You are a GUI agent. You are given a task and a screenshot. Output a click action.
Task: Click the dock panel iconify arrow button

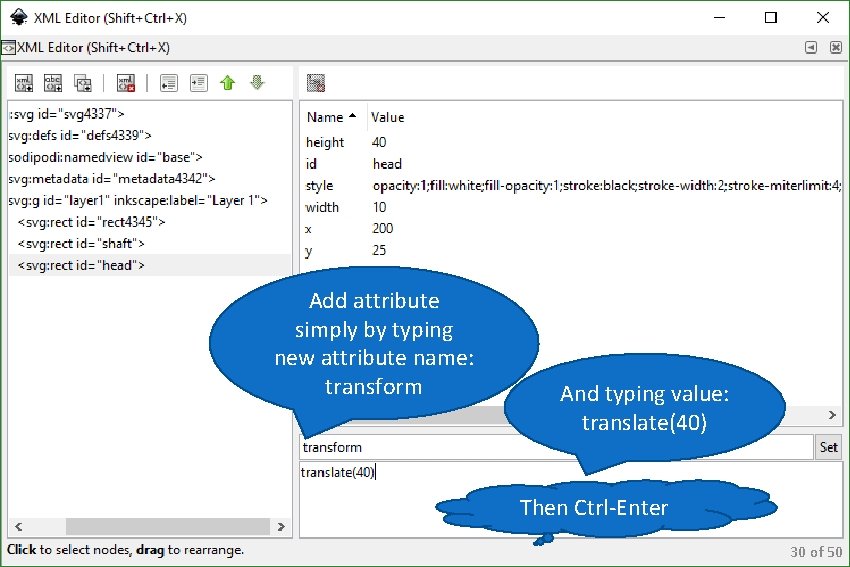811,48
